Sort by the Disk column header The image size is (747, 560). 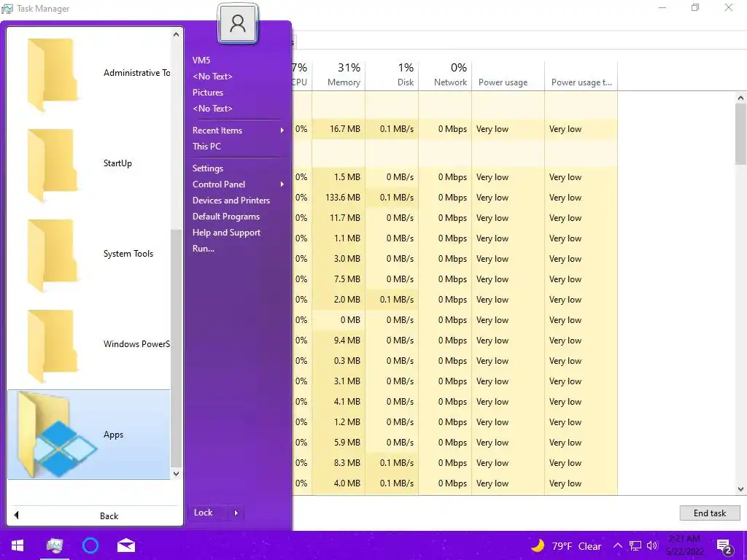[x=392, y=75]
